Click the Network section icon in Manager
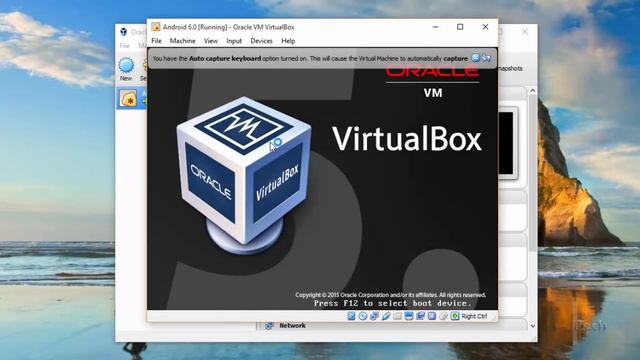Viewport: 640px width, 360px height. [269, 325]
